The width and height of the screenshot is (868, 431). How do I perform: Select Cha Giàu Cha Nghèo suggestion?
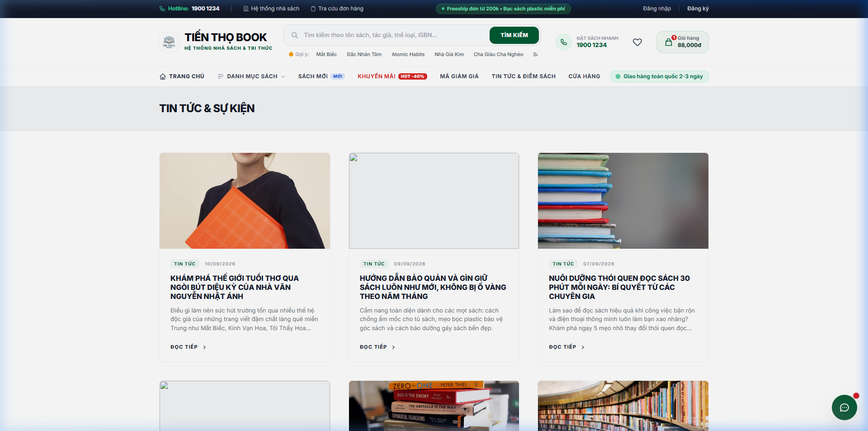click(x=499, y=54)
